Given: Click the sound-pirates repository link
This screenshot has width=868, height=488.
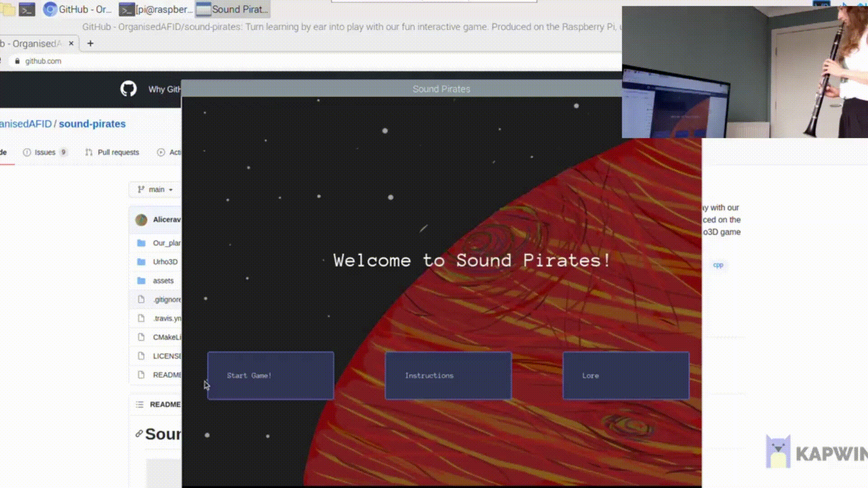Looking at the screenshot, I should [92, 124].
